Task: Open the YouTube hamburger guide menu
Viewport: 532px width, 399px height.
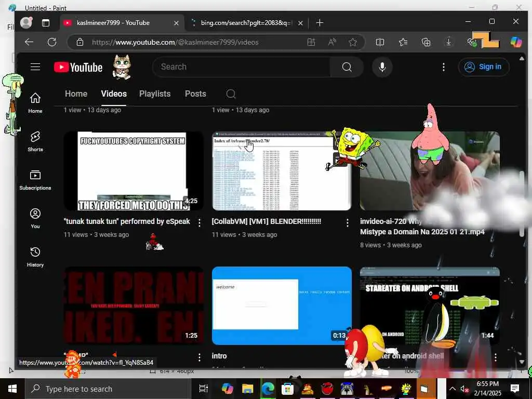Action: [x=35, y=67]
